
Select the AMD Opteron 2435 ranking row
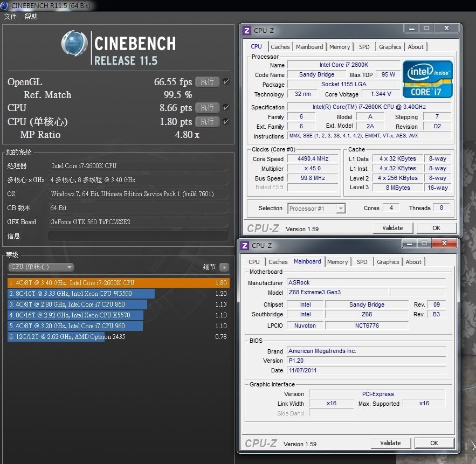pyautogui.click(x=119, y=336)
